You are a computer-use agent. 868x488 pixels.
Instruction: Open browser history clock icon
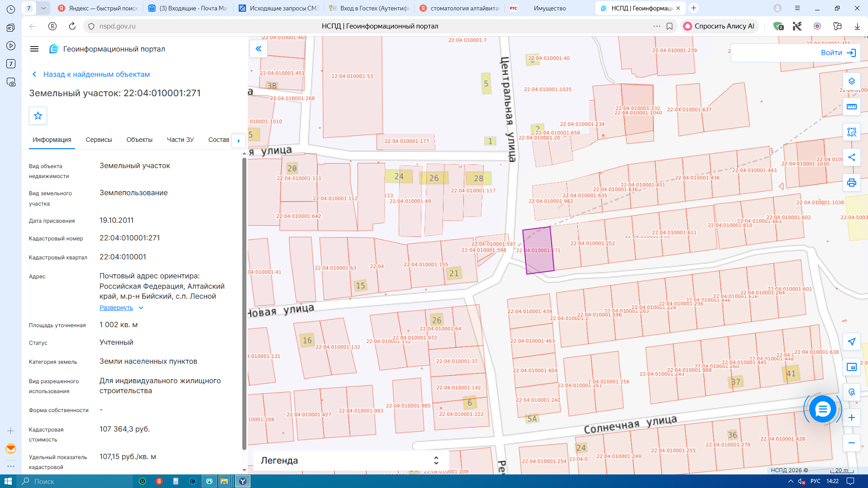pos(11,9)
